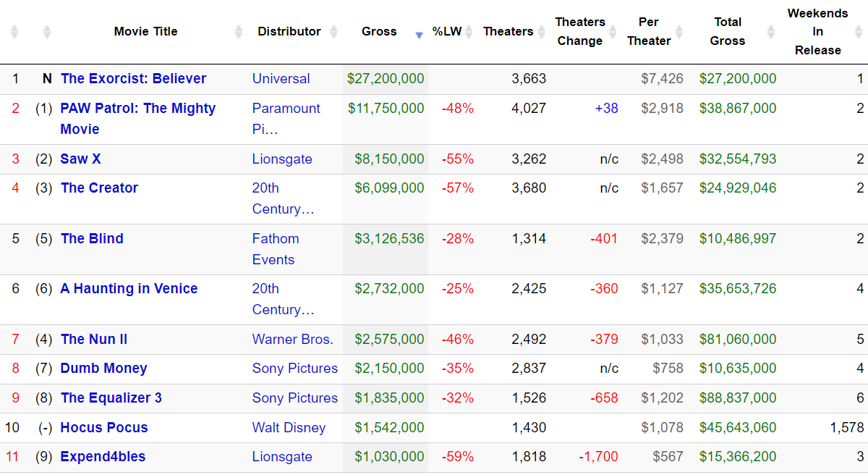
Task: Open Walt Disney distributor link
Action: tap(289, 428)
